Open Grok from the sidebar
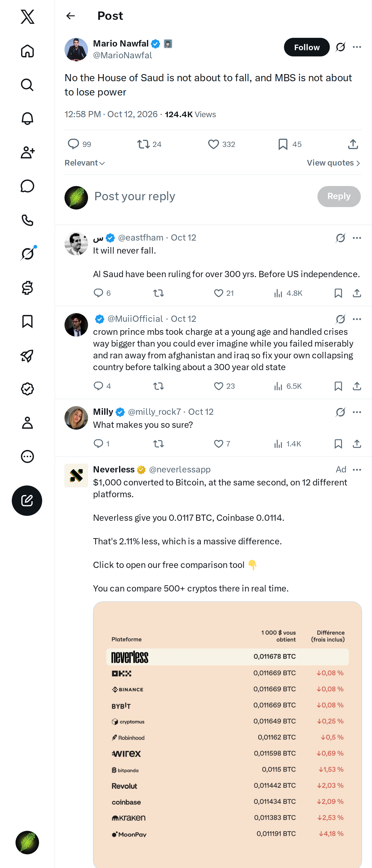 point(27,254)
